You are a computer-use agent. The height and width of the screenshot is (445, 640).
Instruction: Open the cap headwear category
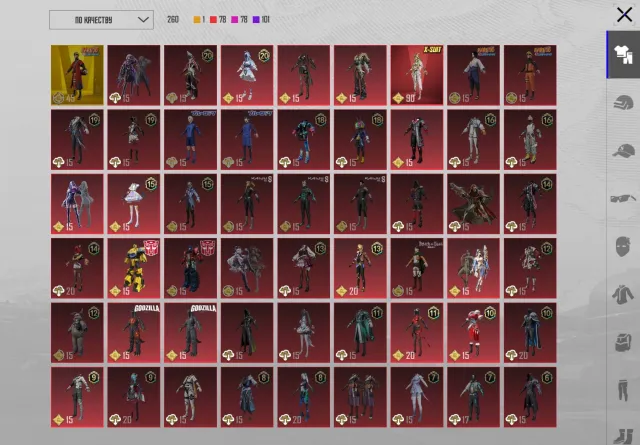point(623,151)
